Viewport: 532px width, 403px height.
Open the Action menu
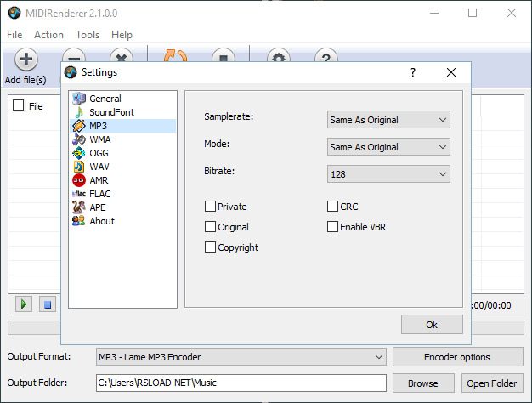[x=48, y=35]
